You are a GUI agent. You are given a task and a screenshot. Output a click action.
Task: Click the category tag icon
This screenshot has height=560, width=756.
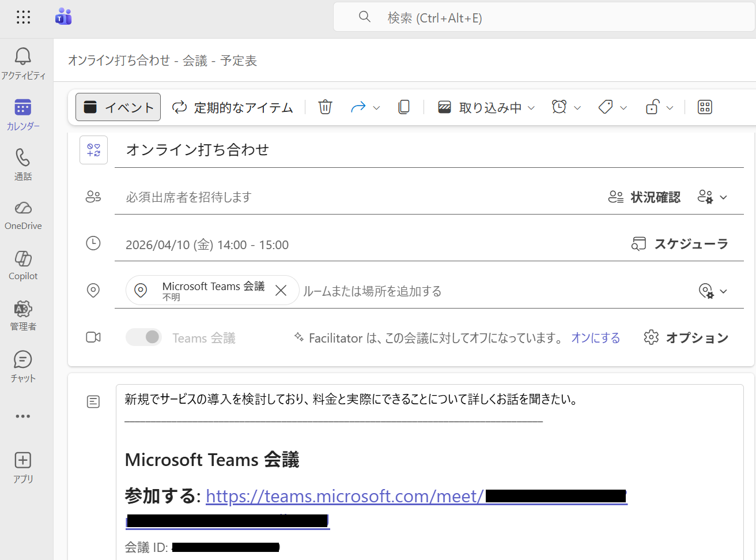[606, 107]
